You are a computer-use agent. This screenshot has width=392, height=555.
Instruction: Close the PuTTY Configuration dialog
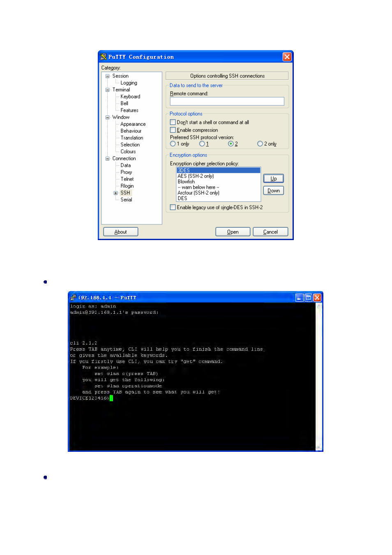point(287,57)
